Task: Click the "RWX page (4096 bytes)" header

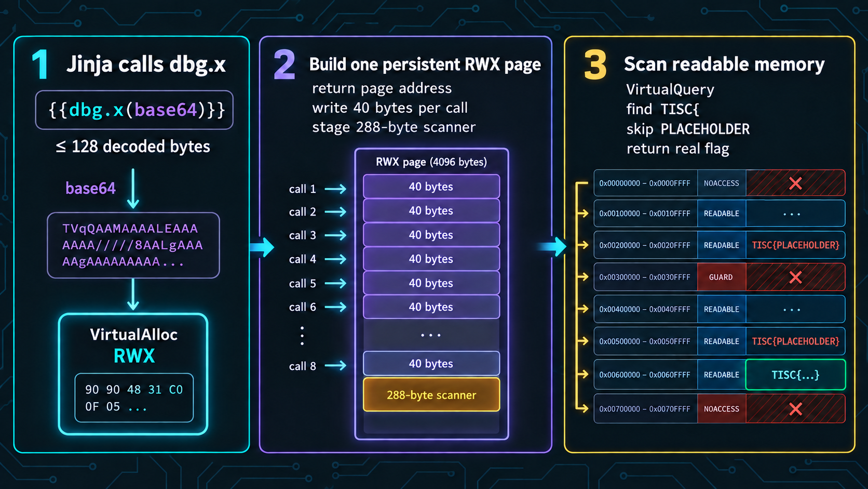Action: click(431, 162)
